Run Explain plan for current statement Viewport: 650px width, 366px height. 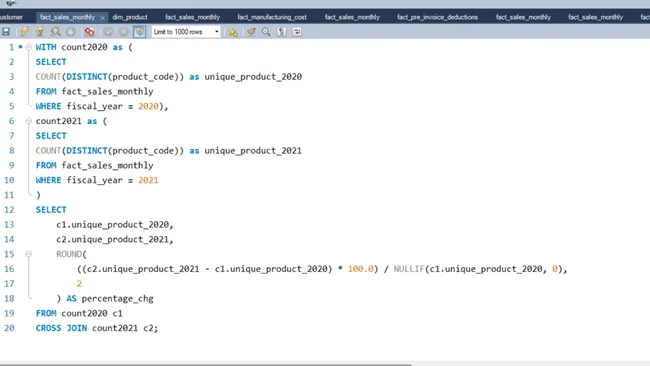55,32
